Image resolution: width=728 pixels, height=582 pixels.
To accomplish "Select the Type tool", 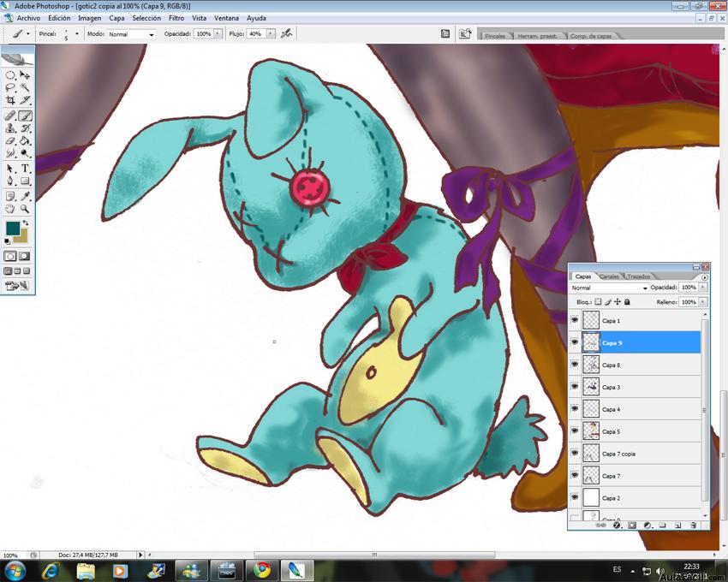I will pyautogui.click(x=25, y=169).
